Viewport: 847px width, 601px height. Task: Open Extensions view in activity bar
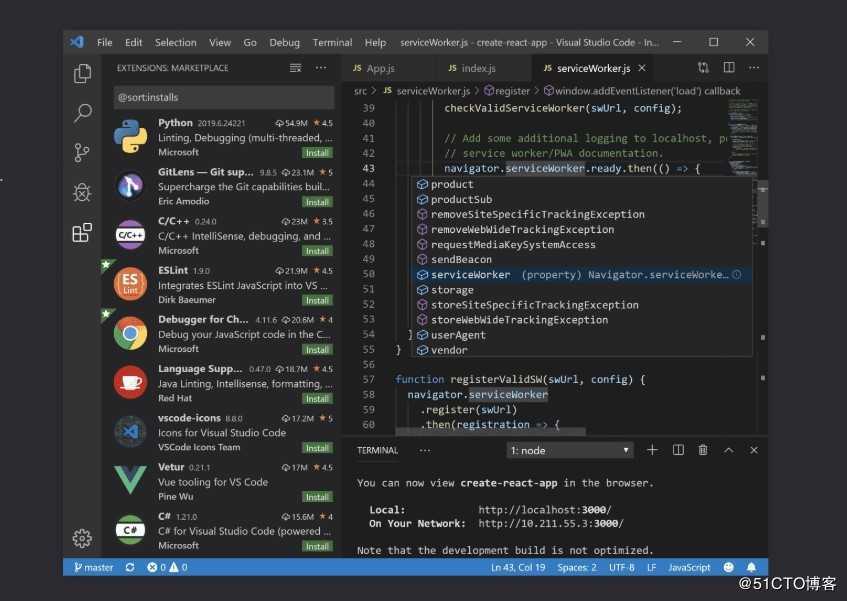[x=82, y=233]
